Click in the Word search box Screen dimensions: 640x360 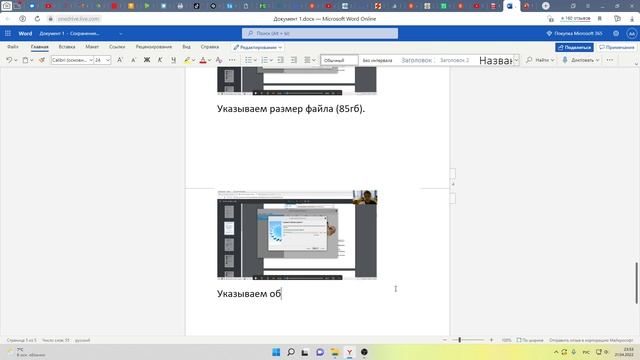click(x=320, y=33)
